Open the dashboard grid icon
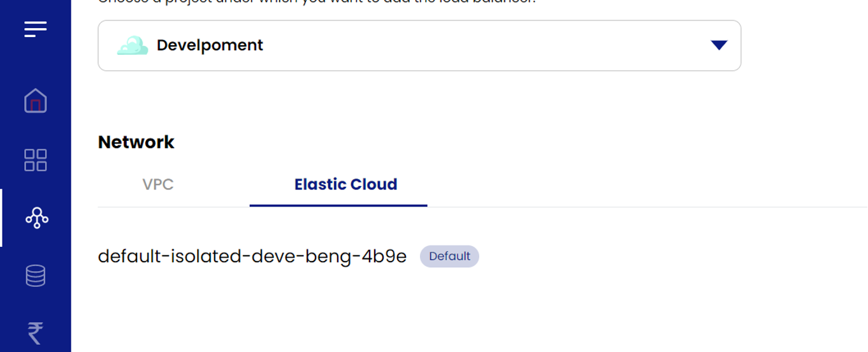This screenshot has height=352, width=868. click(x=36, y=160)
